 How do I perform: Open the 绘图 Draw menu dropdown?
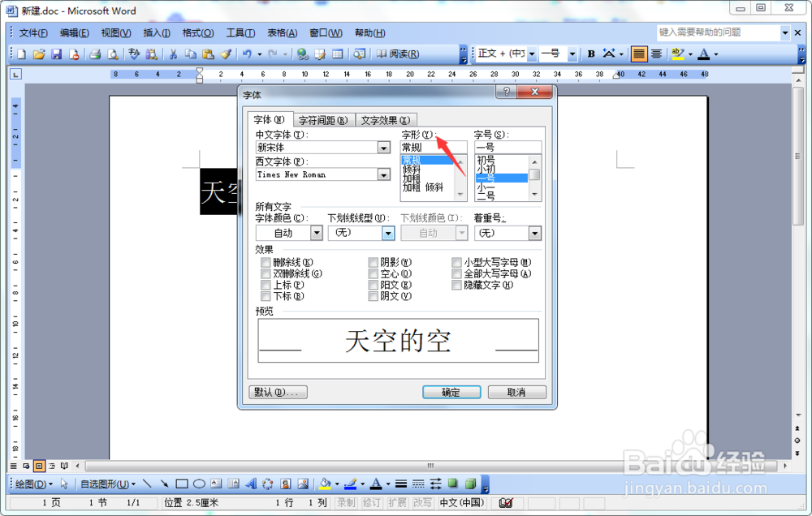(x=33, y=484)
